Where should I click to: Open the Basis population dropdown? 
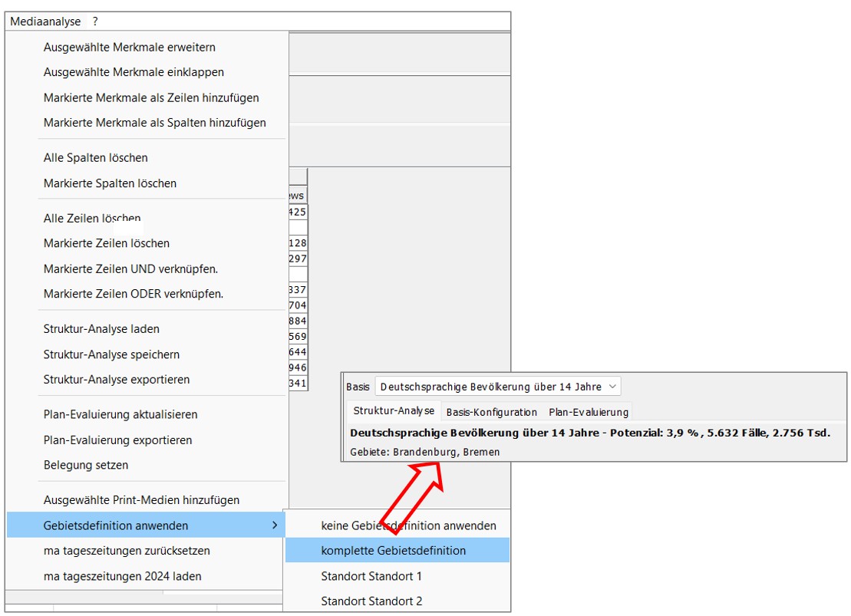[497, 387]
